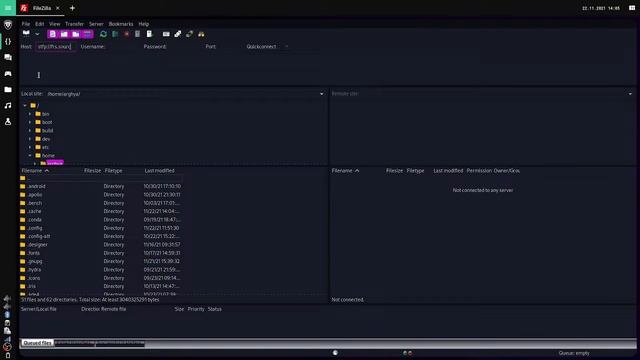This screenshot has height=360, width=640.
Task: Open the Edit menu
Action: [x=40, y=24]
